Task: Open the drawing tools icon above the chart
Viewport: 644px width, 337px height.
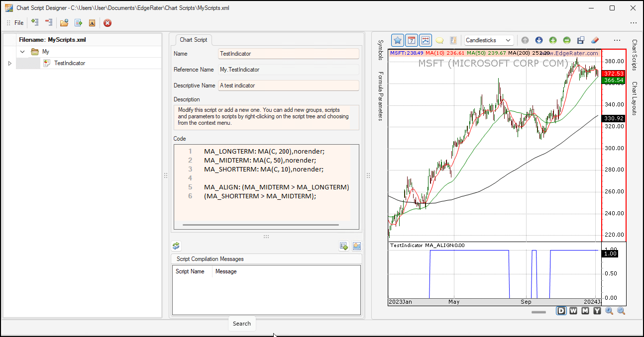Action: [426, 40]
